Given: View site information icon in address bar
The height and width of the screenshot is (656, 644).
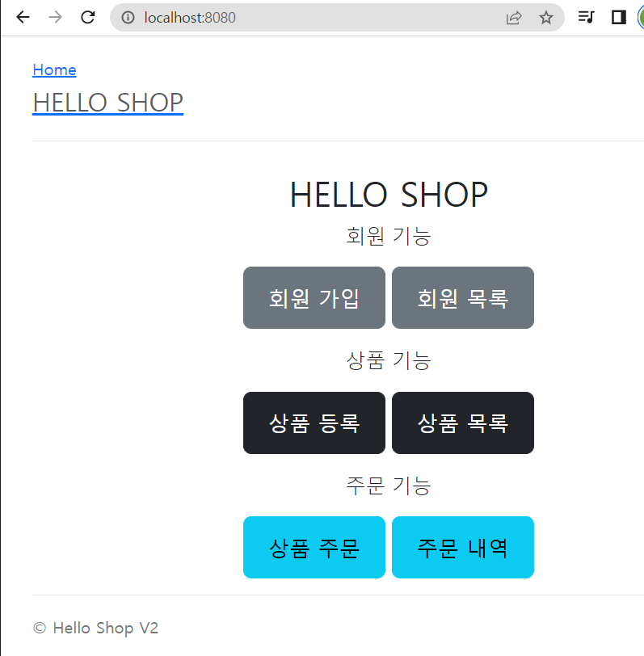Looking at the screenshot, I should point(128,18).
